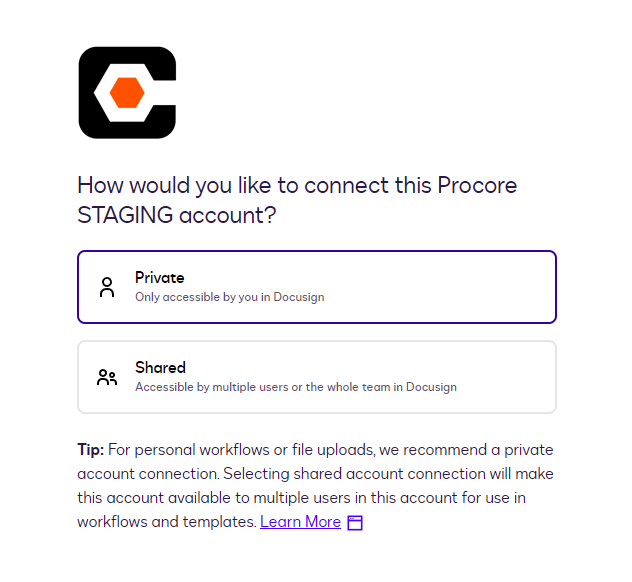Click the "STAGING account?" heading line
The height and width of the screenshot is (582, 632).
tap(176, 214)
